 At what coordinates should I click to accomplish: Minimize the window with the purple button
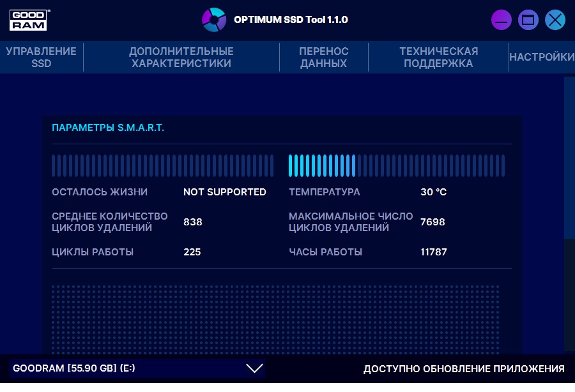point(502,20)
